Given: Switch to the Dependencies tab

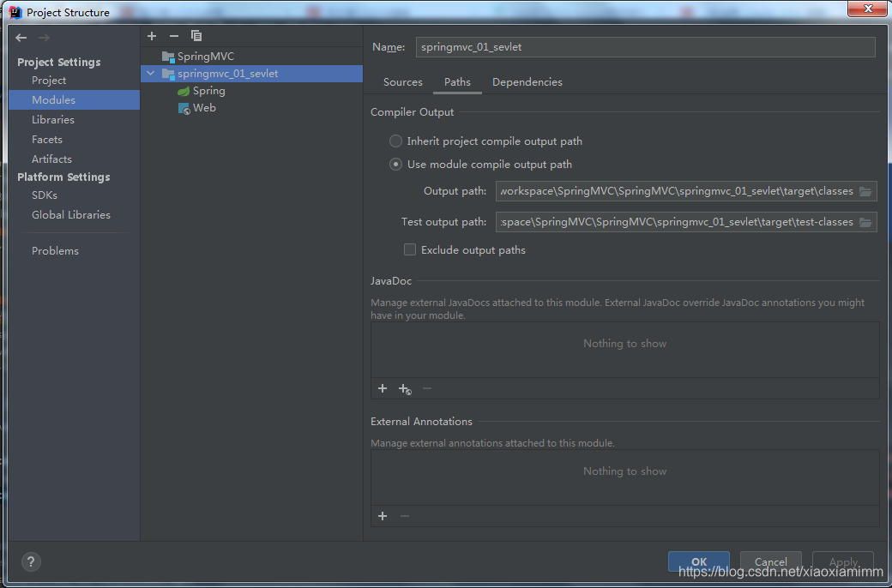Looking at the screenshot, I should tap(527, 82).
